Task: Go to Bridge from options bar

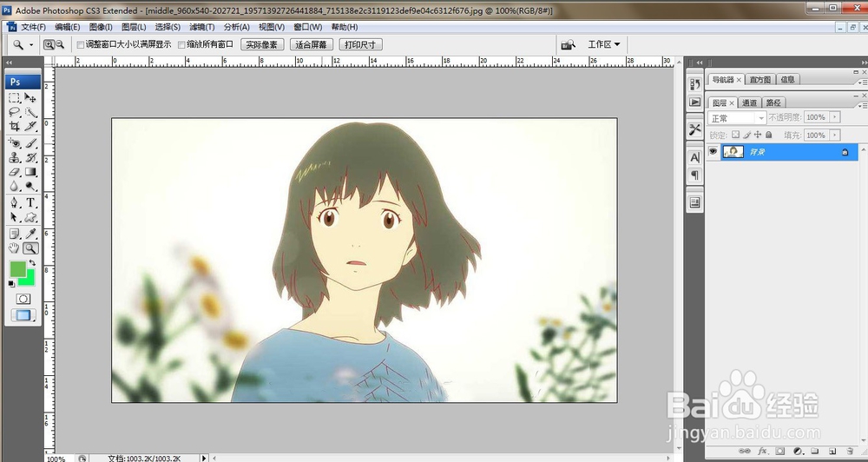Action: [x=568, y=44]
